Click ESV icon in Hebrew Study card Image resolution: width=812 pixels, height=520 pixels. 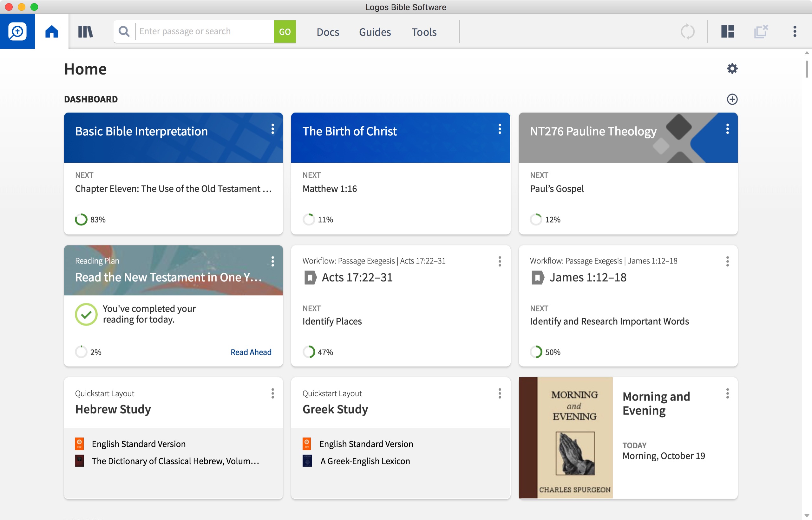point(79,444)
